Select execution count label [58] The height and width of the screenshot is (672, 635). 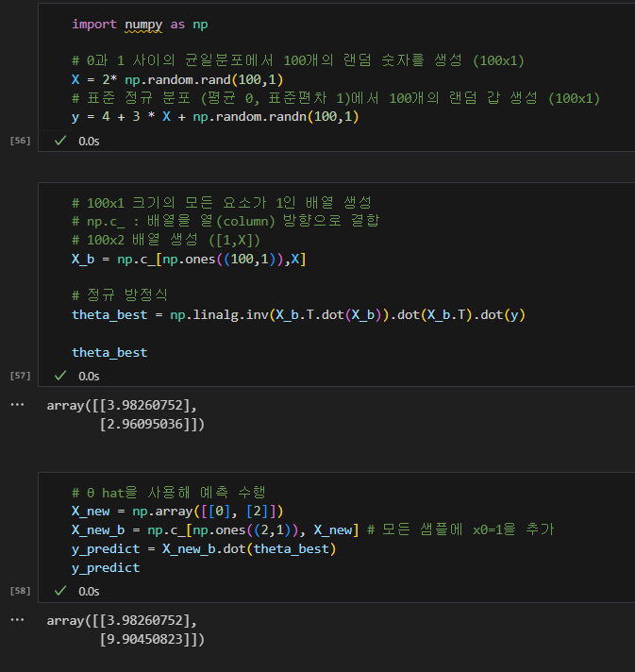pyautogui.click(x=21, y=591)
